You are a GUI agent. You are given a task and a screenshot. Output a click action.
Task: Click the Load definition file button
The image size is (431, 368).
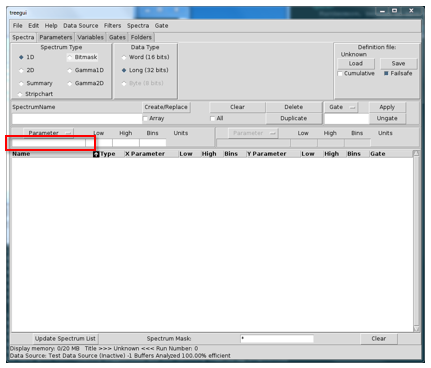coord(356,63)
